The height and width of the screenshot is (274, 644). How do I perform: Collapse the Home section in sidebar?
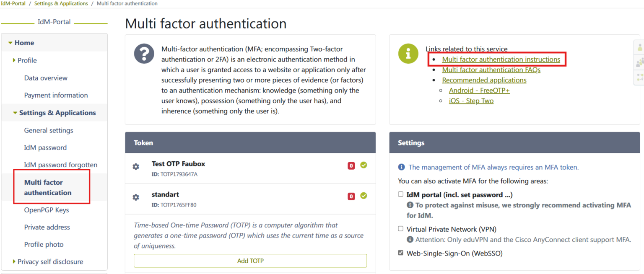(x=10, y=43)
